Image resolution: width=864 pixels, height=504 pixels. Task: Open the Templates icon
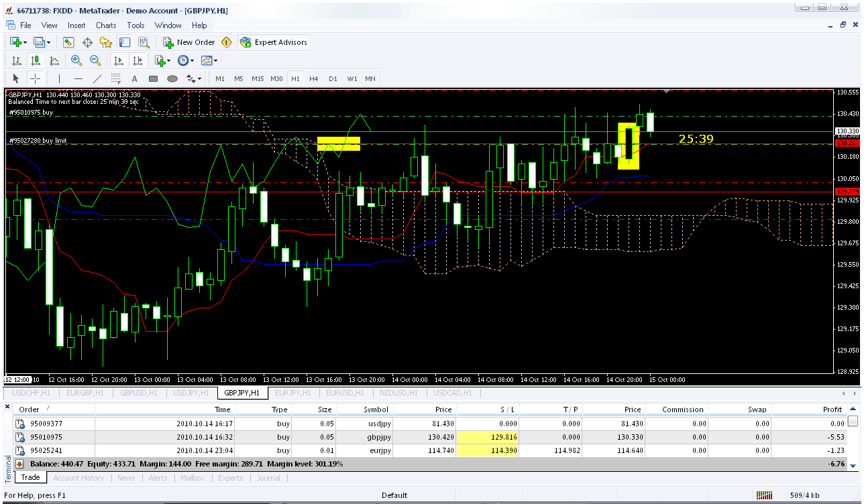tap(207, 60)
